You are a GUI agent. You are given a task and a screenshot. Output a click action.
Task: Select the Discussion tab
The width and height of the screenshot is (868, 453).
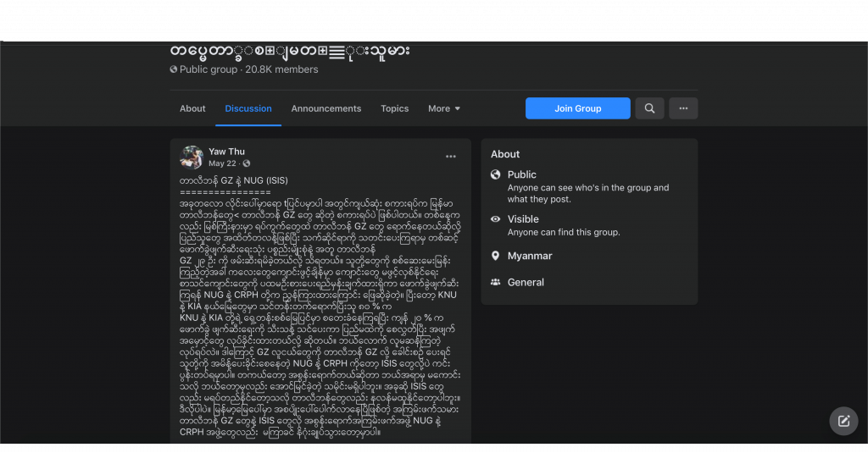(248, 108)
